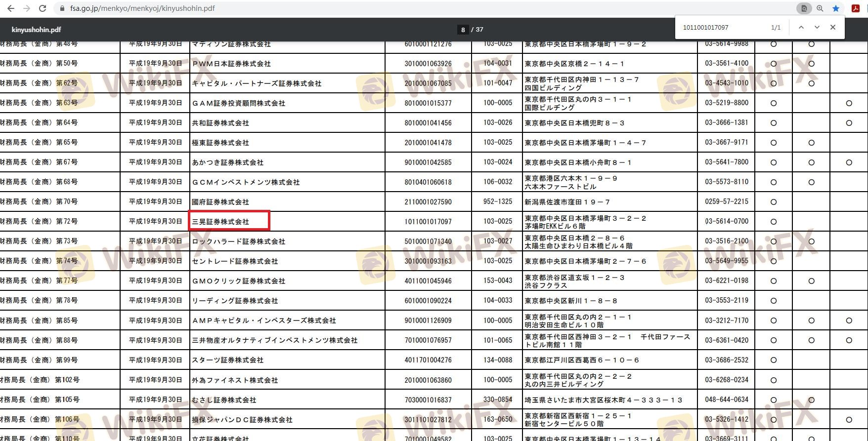Click corporate number 4011001045946

428,281
